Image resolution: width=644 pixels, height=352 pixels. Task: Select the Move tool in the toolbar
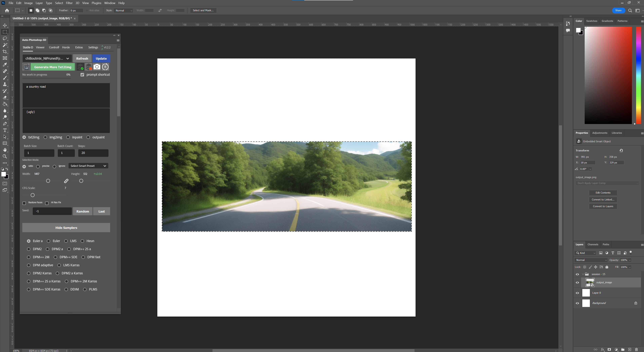[5, 25]
